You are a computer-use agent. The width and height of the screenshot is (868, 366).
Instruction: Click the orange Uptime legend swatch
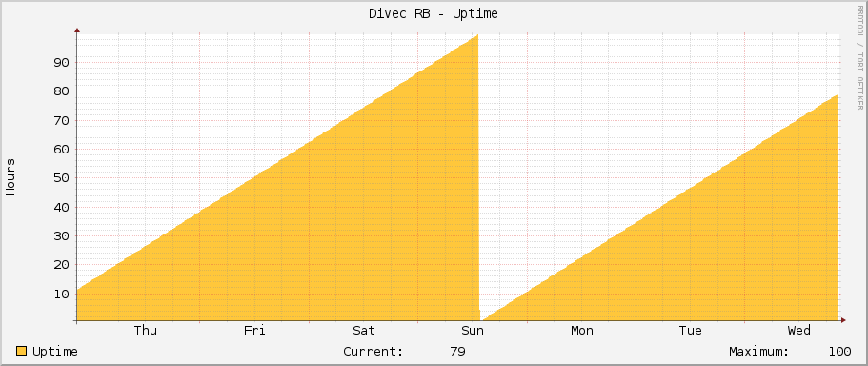tap(22, 351)
